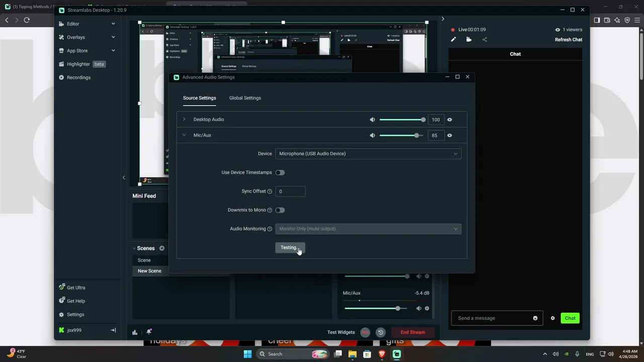The image size is (644, 362).
Task: Click the End Stream button
Action: point(413,332)
